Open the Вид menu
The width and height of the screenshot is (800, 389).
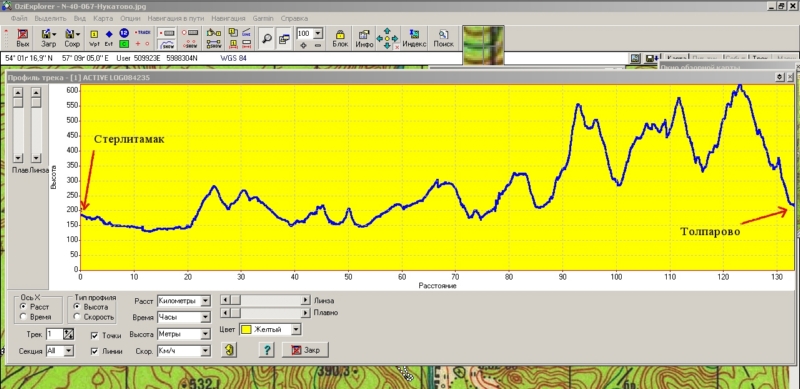click(80, 18)
